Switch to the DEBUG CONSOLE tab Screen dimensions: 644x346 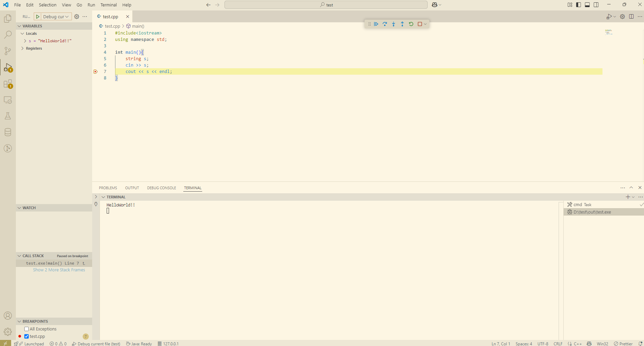point(161,188)
